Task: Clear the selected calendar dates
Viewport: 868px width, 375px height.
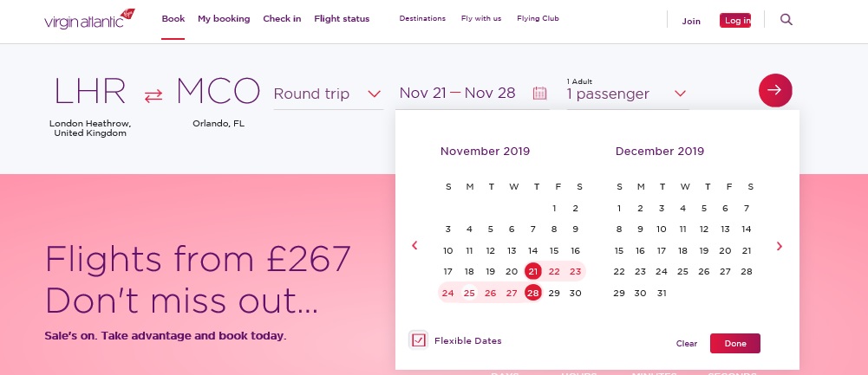Action: pyautogui.click(x=687, y=344)
